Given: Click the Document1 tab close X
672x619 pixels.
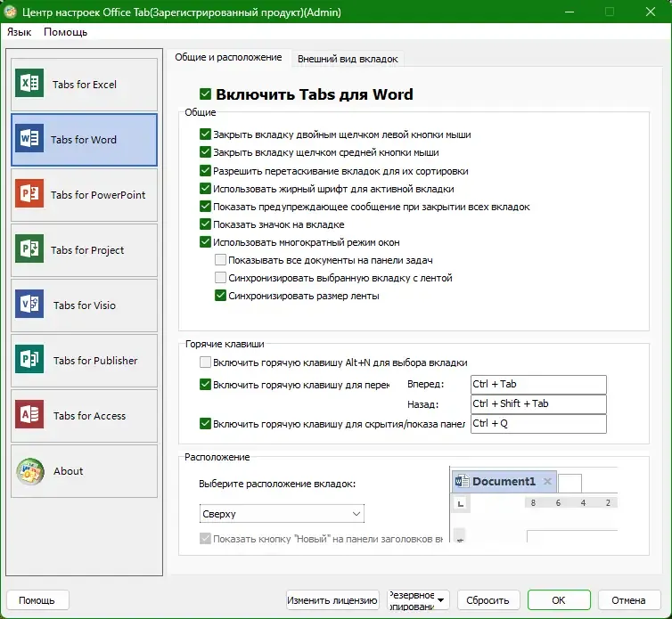Looking at the screenshot, I should (x=547, y=482).
